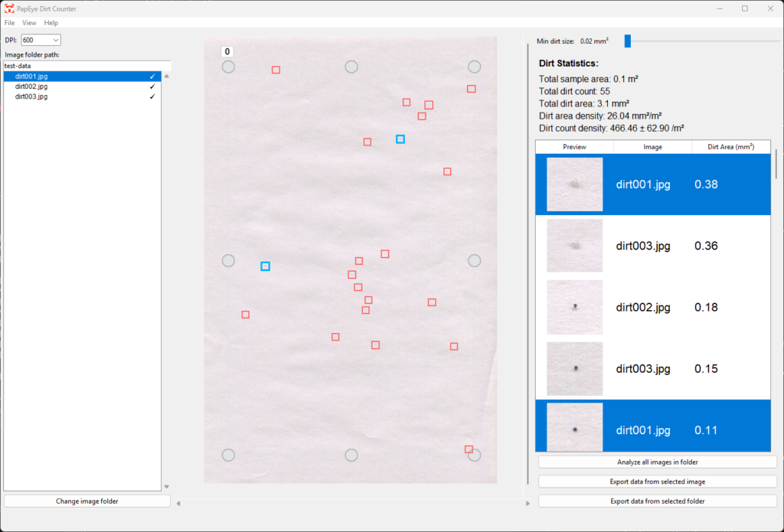Select the dirt003.jpg thumbnail showing 0.36
This screenshot has width=784, height=532.
(574, 245)
